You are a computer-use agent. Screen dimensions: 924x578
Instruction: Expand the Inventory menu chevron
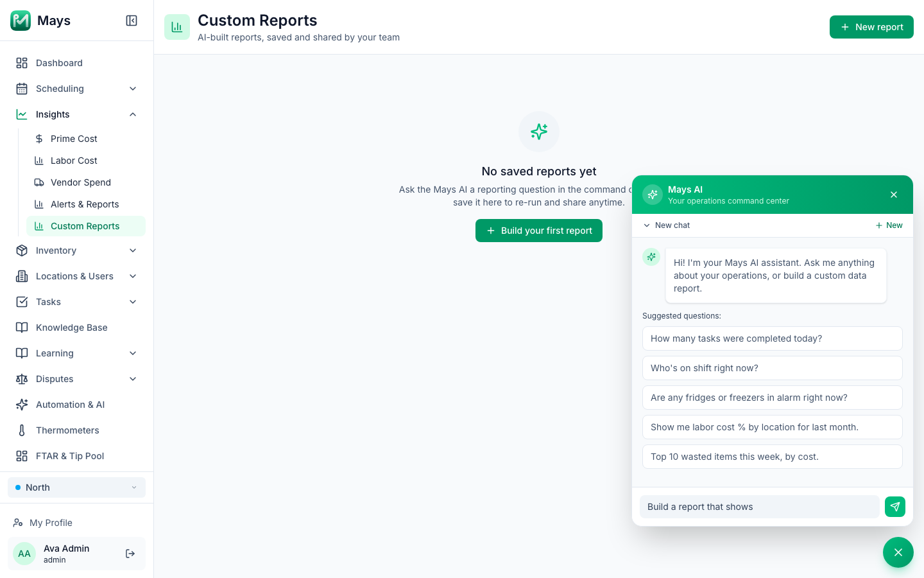[133, 250]
